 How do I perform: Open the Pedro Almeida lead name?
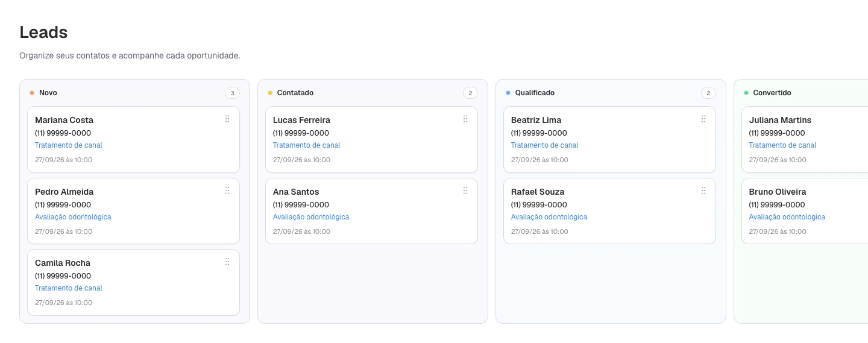(64, 192)
